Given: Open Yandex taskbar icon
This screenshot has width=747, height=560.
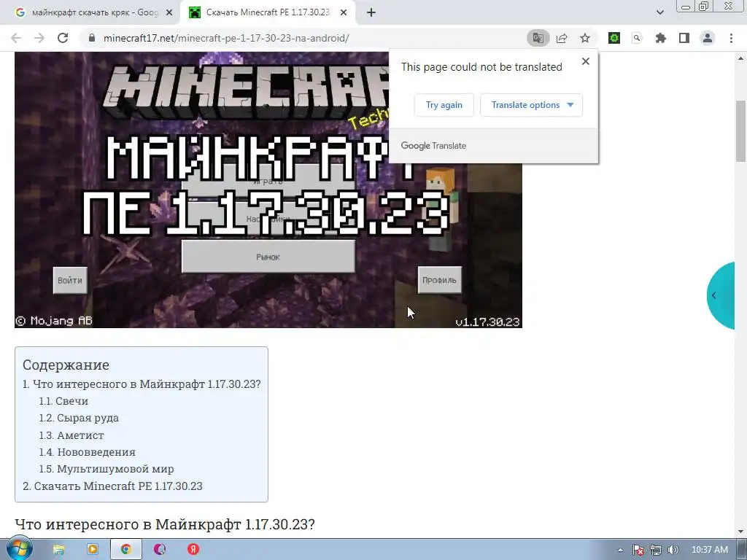Looking at the screenshot, I should pyautogui.click(x=193, y=550).
